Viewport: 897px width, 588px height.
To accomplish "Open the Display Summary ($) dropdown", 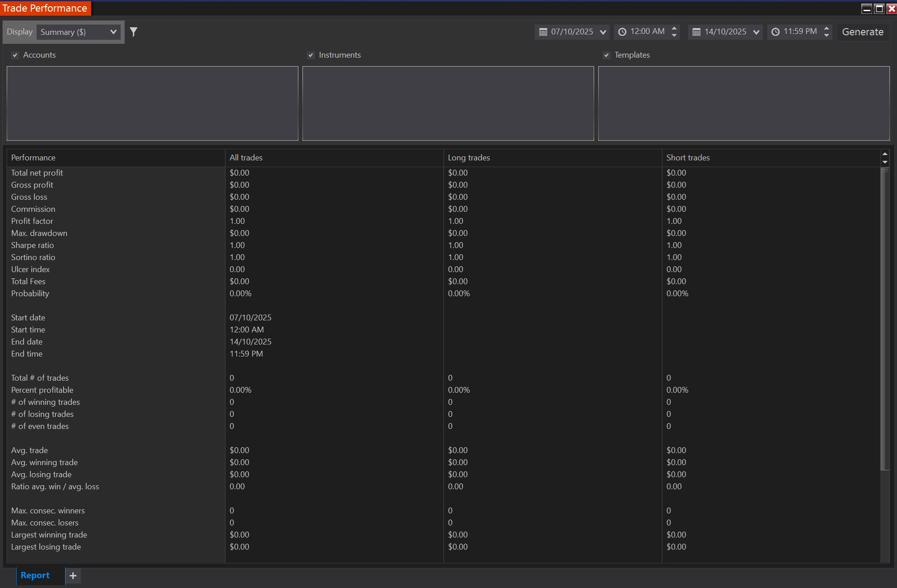I will pyautogui.click(x=78, y=32).
